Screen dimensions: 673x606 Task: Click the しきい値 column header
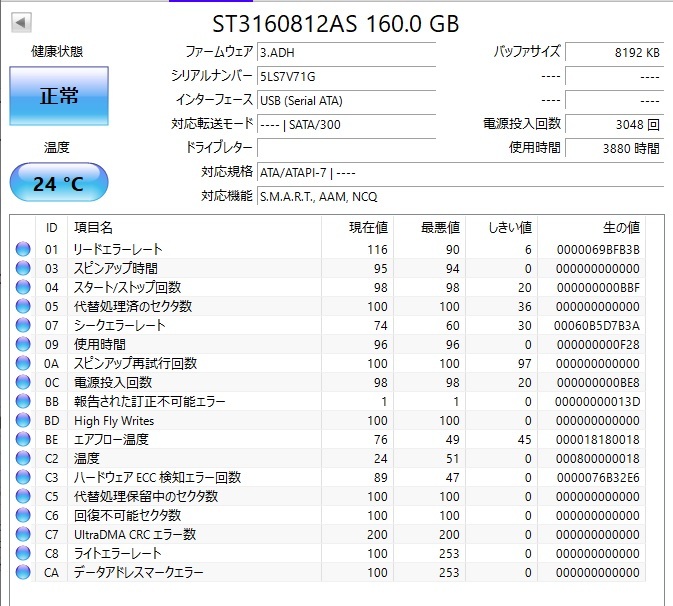(x=502, y=227)
